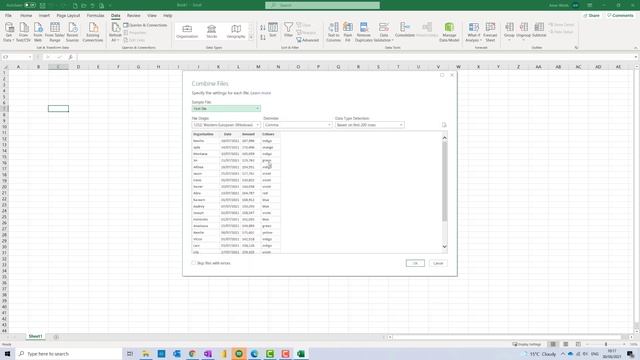Switch to the Formulas tab

click(96, 16)
